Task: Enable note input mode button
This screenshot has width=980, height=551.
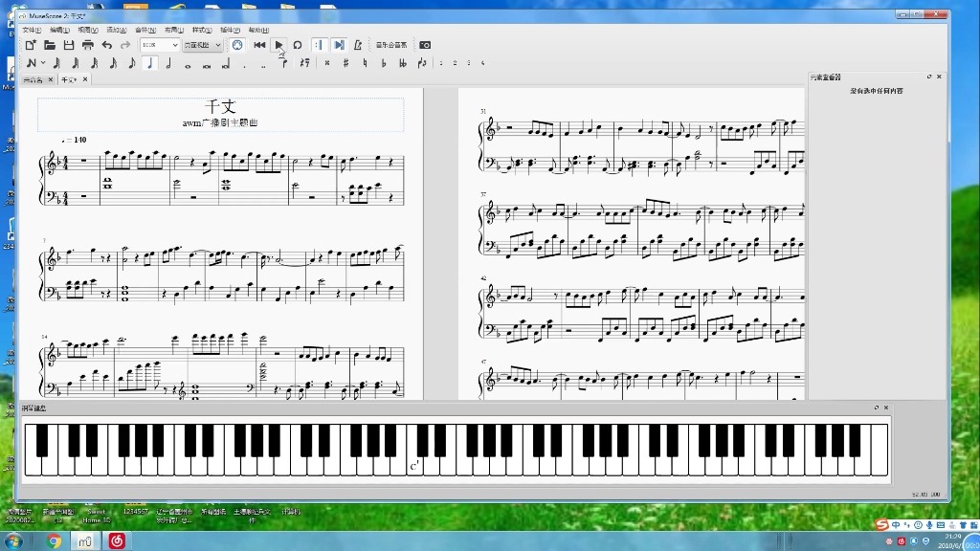Action: click(x=31, y=63)
